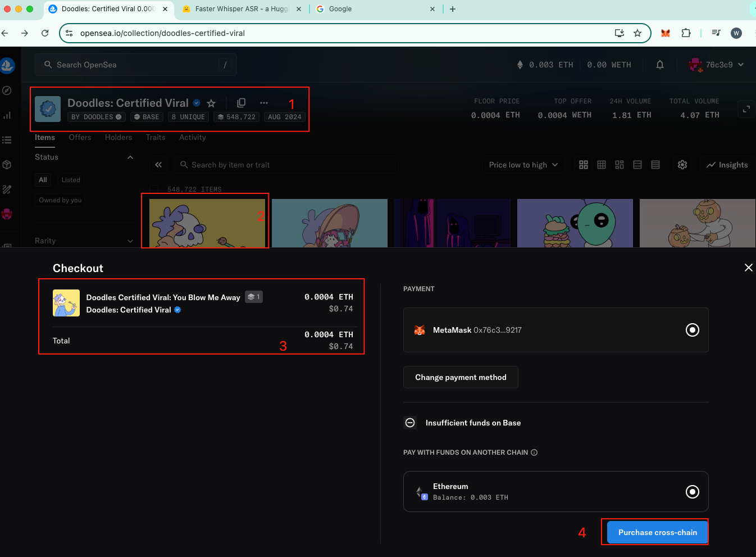Screen dimensions: 756x557
Task: Select Ethereum chain radio button
Action: 693,492
